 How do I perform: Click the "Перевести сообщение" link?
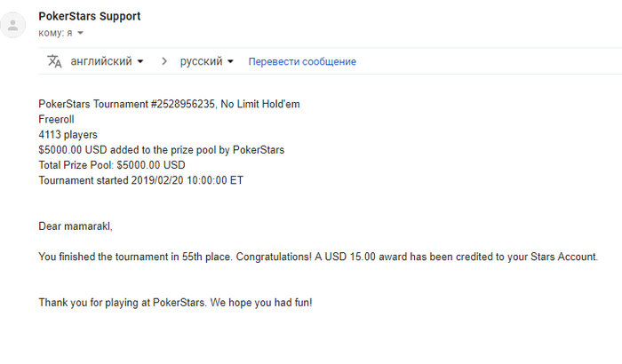pyautogui.click(x=302, y=62)
